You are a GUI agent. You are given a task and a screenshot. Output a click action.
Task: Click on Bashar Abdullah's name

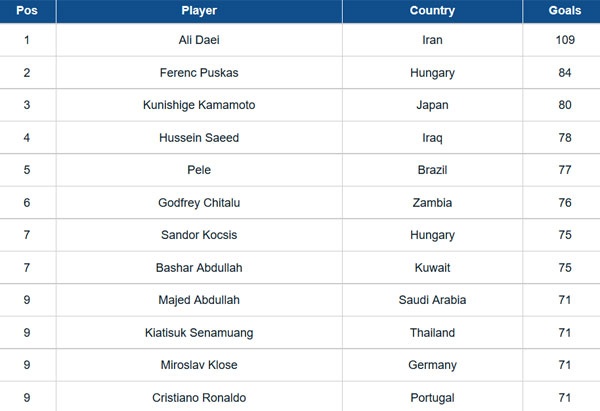tap(199, 268)
